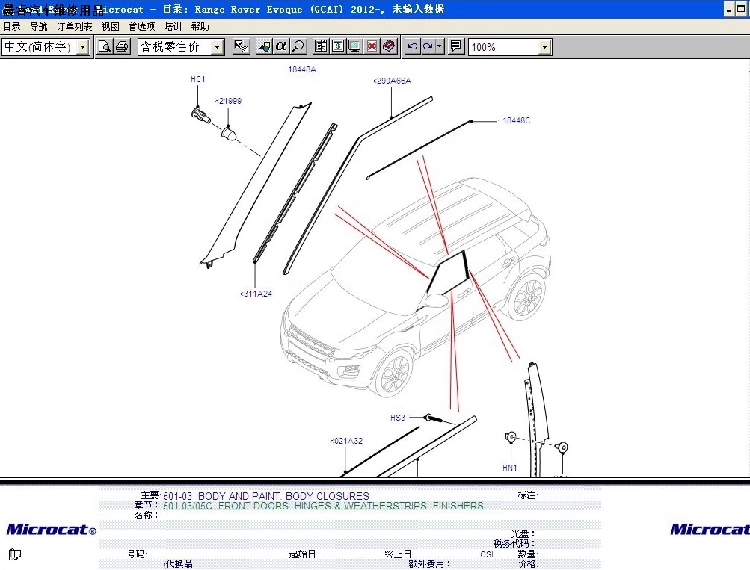Select the 601-03/05C FRONT DOORS section line
The height and width of the screenshot is (570, 750).
[x=323, y=505]
